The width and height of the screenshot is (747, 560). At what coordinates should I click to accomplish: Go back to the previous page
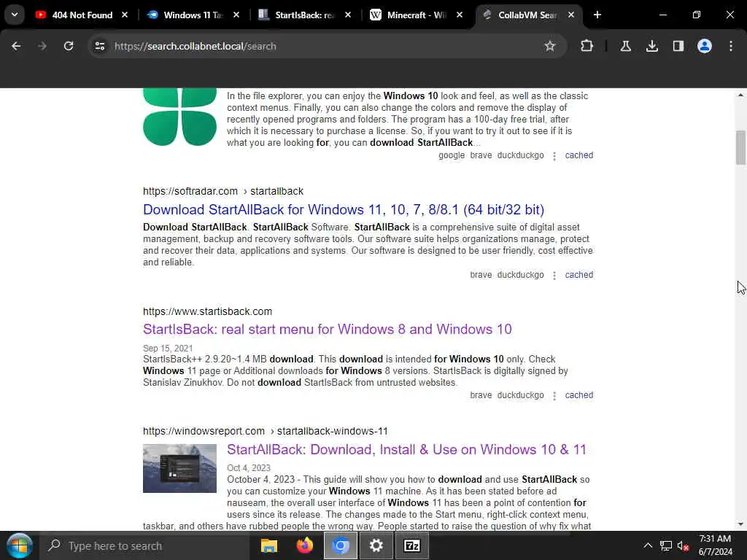(x=16, y=46)
